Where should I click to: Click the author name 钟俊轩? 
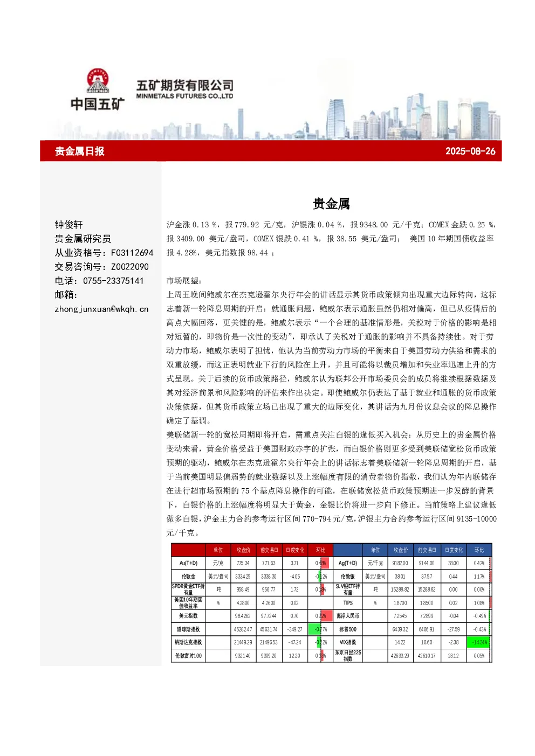68,225
